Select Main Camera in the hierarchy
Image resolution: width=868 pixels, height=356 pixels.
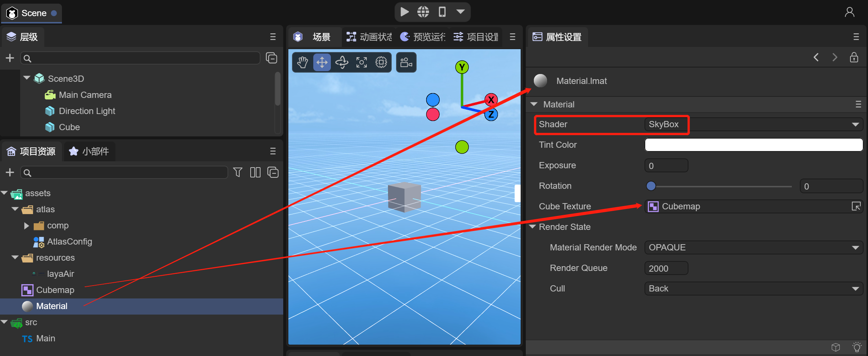[85, 95]
